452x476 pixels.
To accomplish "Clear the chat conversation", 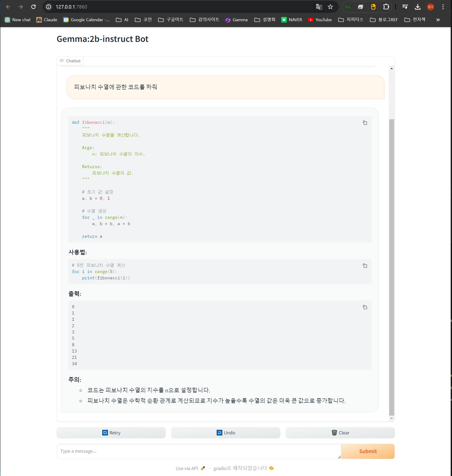I will click(x=340, y=433).
